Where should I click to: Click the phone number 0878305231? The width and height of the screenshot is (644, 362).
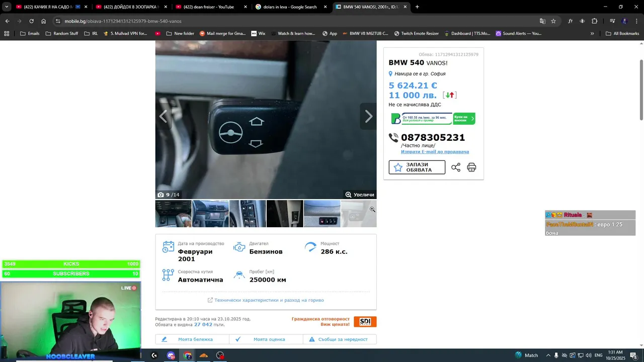click(433, 137)
